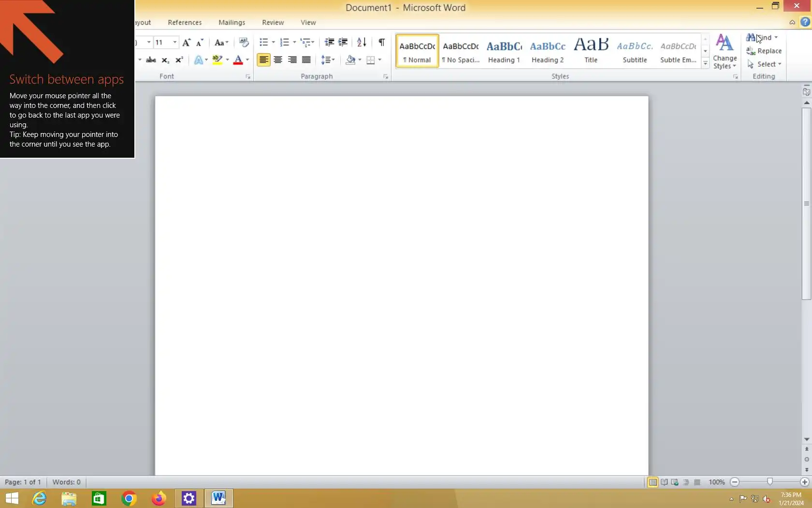Screen dimensions: 812x508
Task: Click the zoom slider handle
Action: pos(770,482)
